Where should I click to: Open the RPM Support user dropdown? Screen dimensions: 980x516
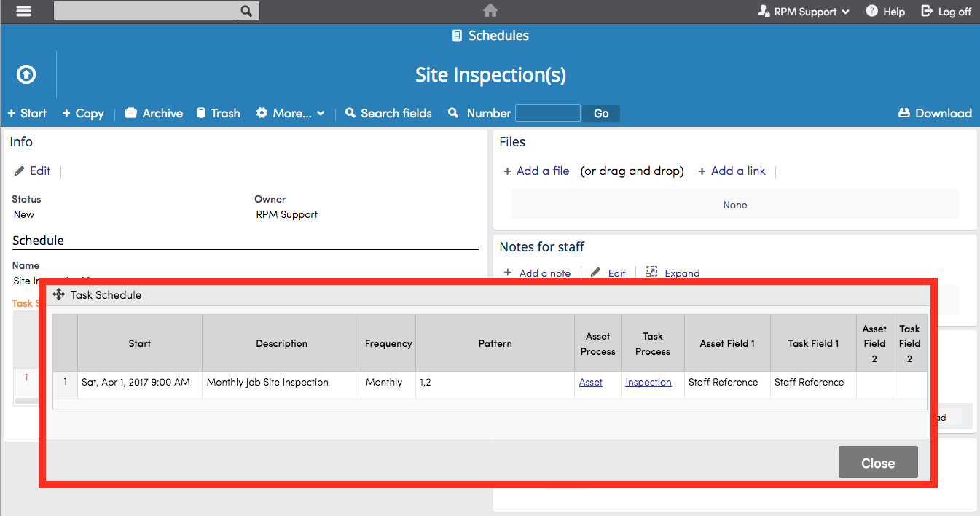(804, 12)
